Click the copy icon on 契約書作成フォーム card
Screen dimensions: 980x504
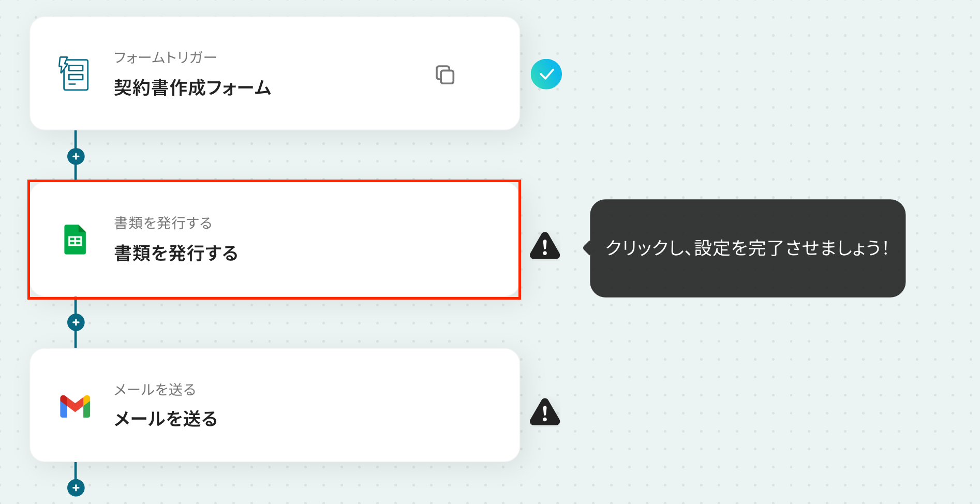(x=444, y=75)
